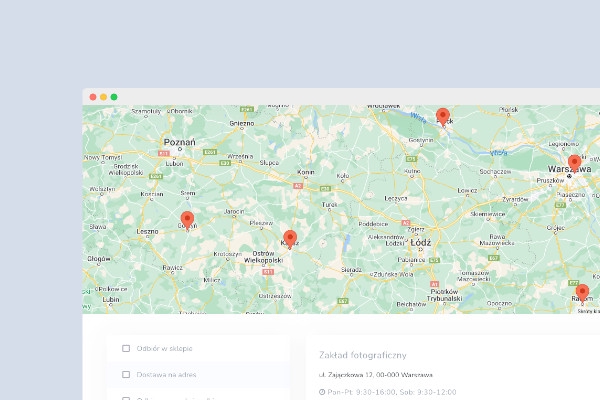Screen dimensions: 600x400
Task: Enable the Dostawa na adres checkbox
Action: pyautogui.click(x=126, y=375)
